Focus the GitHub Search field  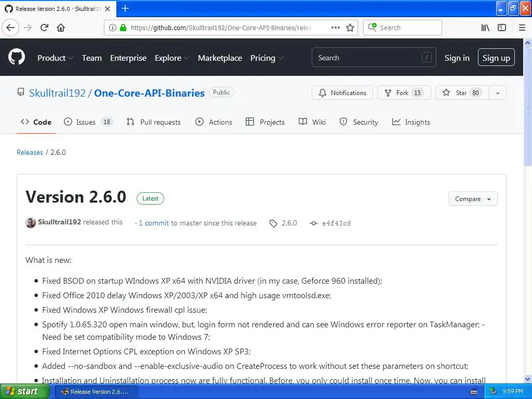click(374, 57)
